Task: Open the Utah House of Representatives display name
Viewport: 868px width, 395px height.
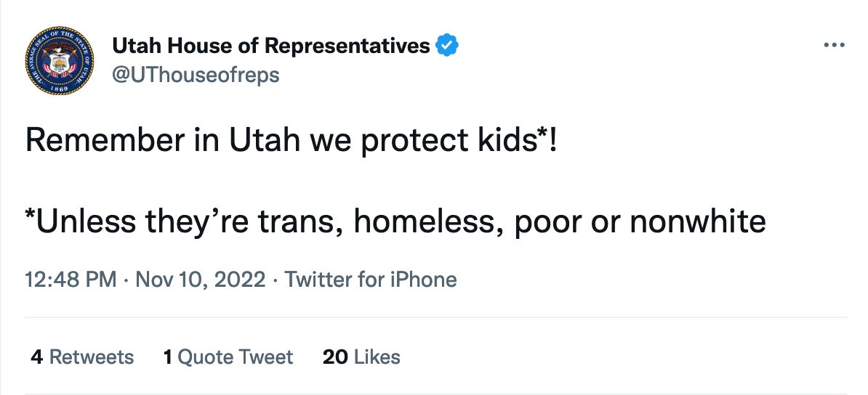Action: 270,46
